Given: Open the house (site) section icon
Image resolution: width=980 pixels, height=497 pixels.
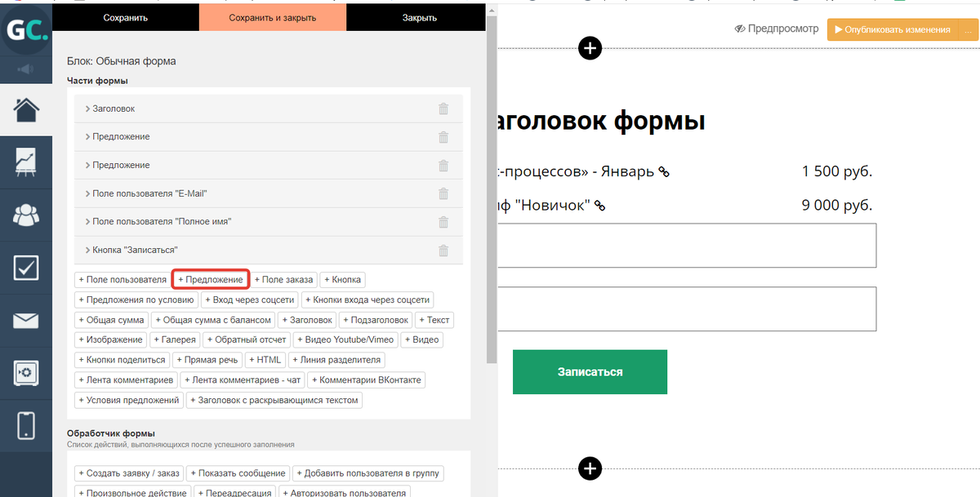Looking at the screenshot, I should click(x=26, y=109).
